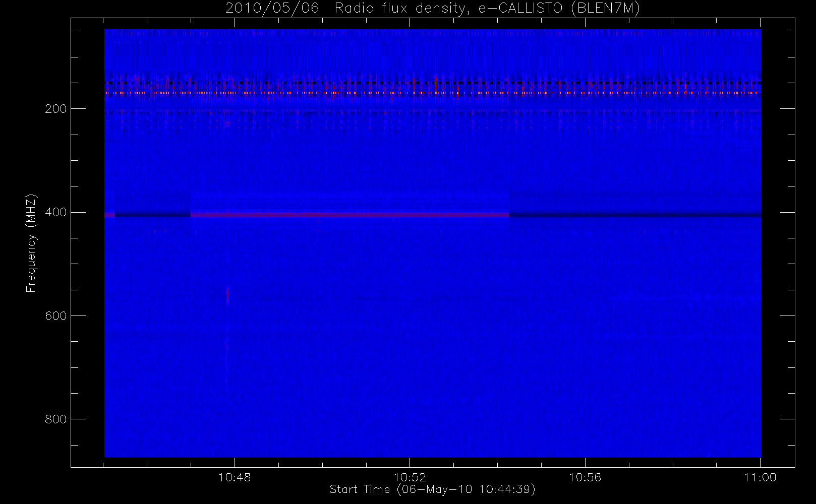Click the 10:48 time tick label
This screenshot has height=504, width=816.
(235, 477)
